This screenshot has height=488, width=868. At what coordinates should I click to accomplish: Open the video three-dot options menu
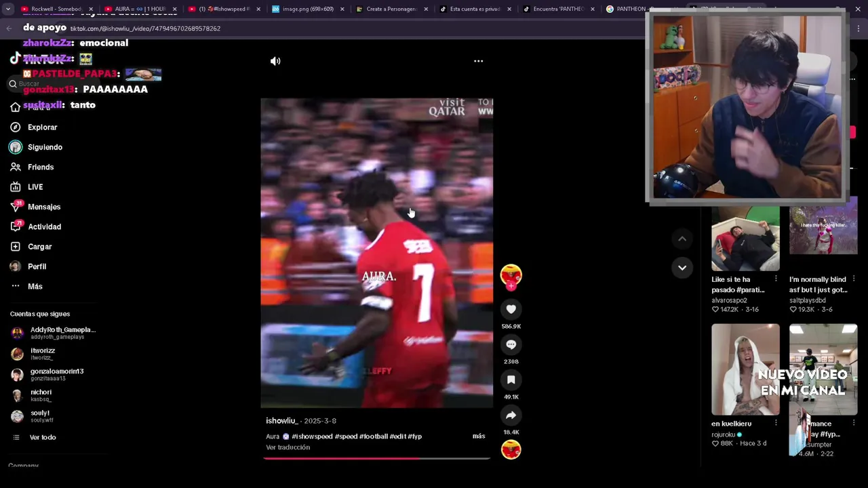pyautogui.click(x=478, y=61)
